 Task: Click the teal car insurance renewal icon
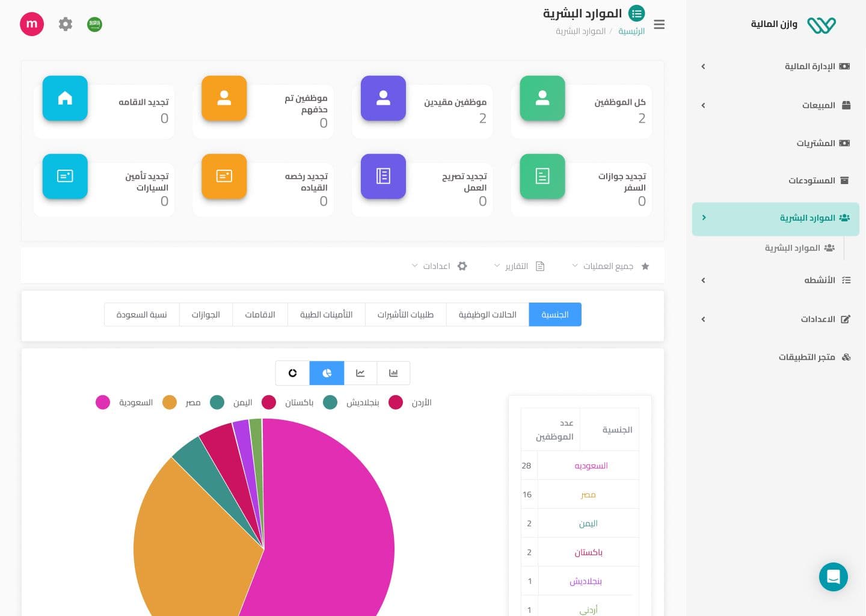click(65, 176)
